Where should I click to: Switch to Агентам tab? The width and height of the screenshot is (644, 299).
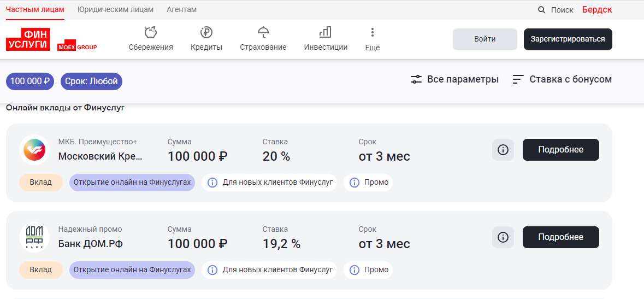pyautogui.click(x=181, y=9)
